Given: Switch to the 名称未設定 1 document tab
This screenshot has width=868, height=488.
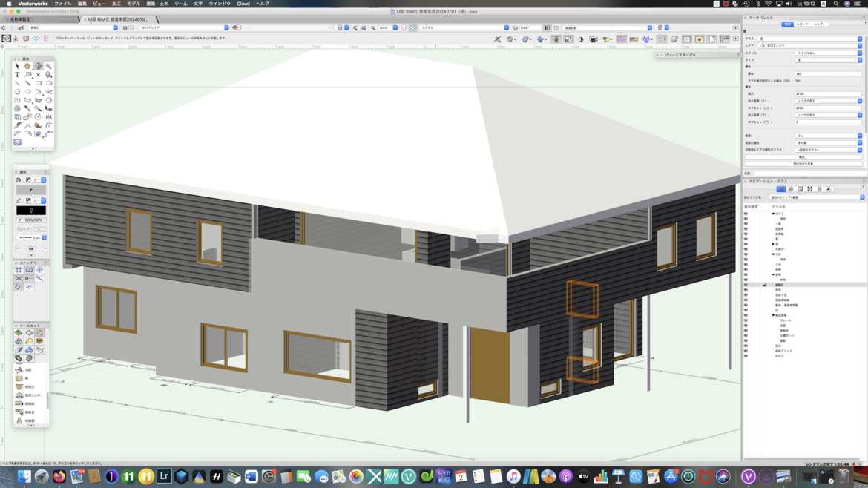Looking at the screenshot, I should tap(22, 19).
